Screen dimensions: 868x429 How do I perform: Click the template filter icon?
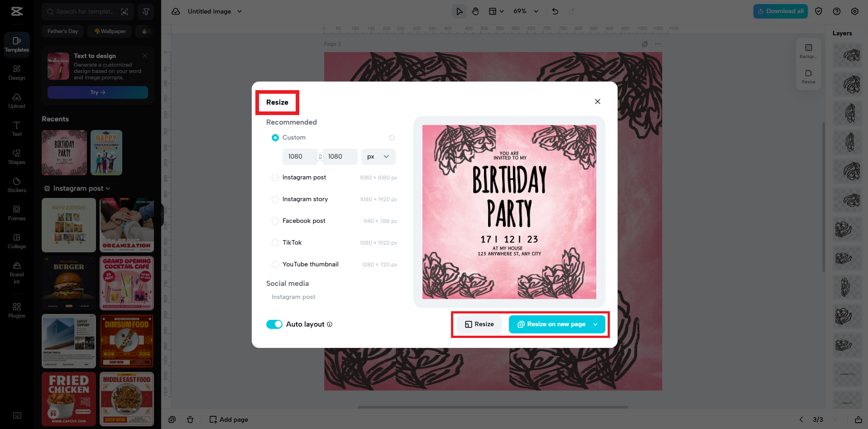pyautogui.click(x=146, y=12)
